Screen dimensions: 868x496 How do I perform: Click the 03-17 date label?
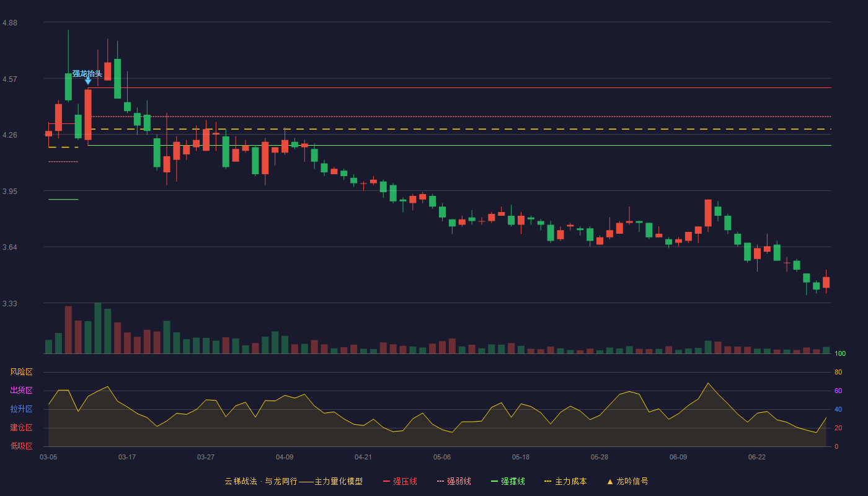click(x=127, y=457)
